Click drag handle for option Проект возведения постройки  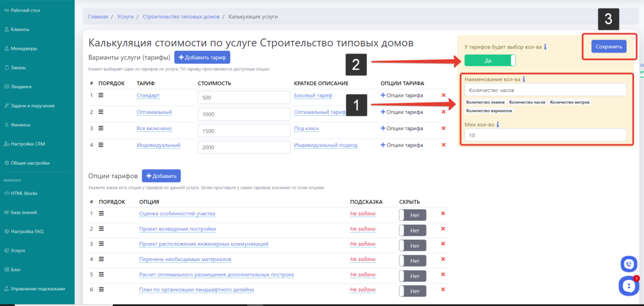(101, 229)
